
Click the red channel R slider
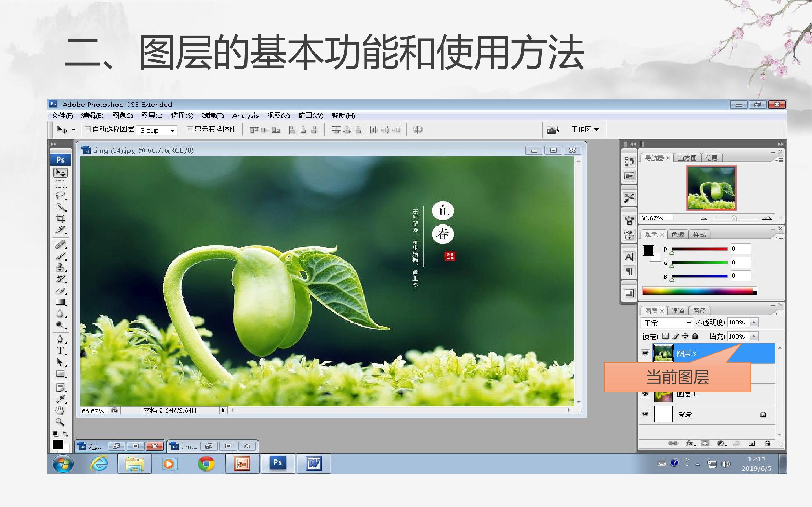[699, 249]
